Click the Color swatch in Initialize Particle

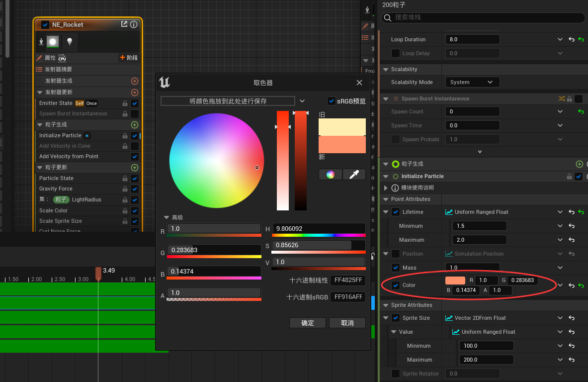(455, 281)
